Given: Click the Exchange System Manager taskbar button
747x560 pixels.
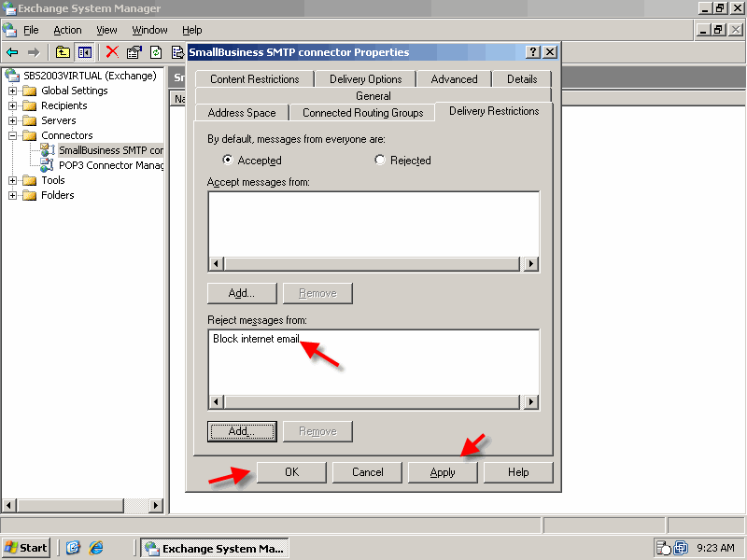Looking at the screenshot, I should (215, 548).
